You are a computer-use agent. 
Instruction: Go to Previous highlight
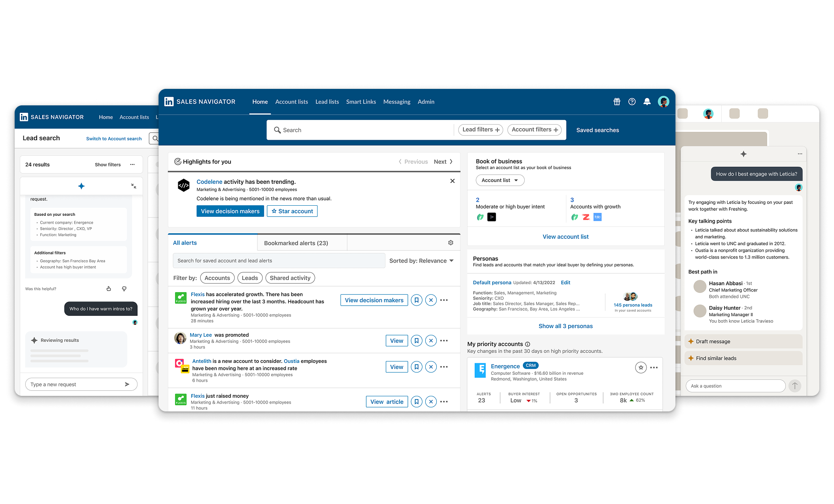point(413,162)
